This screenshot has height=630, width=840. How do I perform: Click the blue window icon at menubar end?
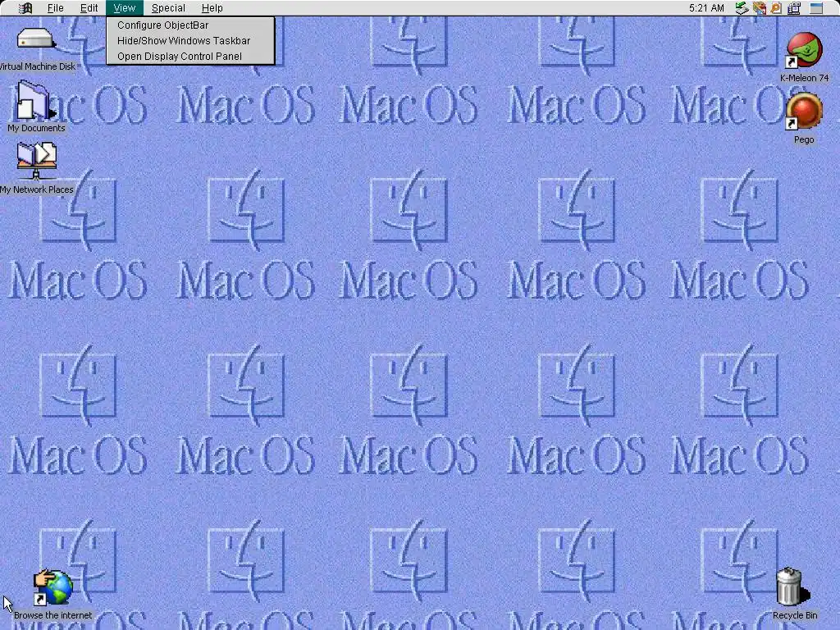coord(816,8)
